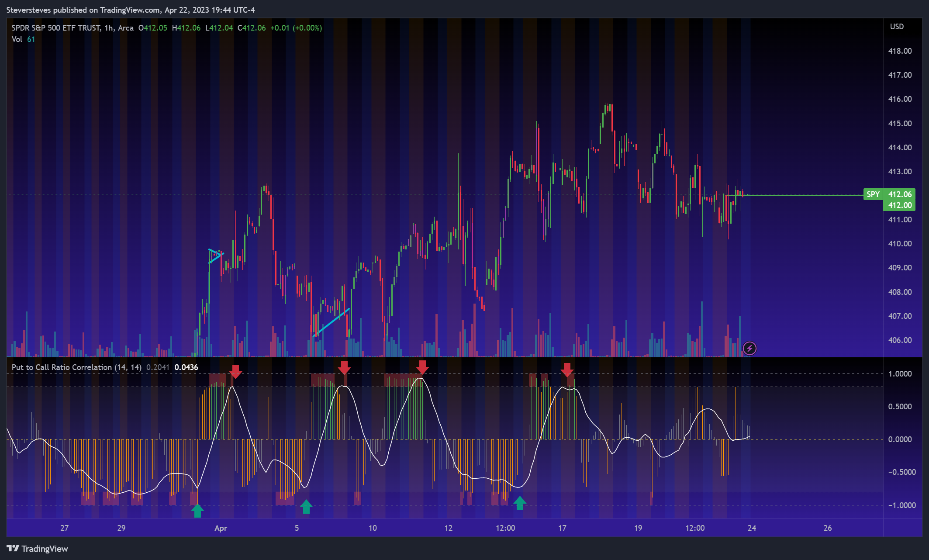The image size is (929, 560).
Task: Click the green up arrow nearest the '5' date label
Action: (x=306, y=507)
